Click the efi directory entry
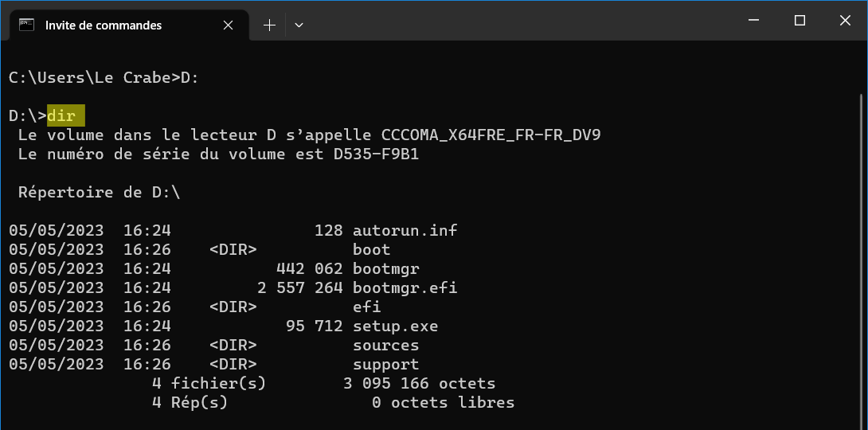This screenshot has width=868, height=430. (367, 307)
